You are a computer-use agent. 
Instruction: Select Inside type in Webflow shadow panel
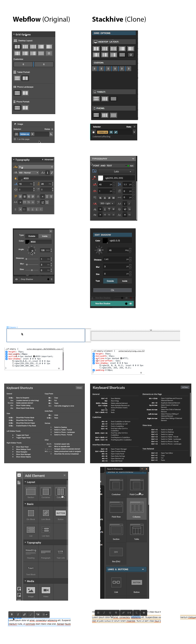coord(45,236)
